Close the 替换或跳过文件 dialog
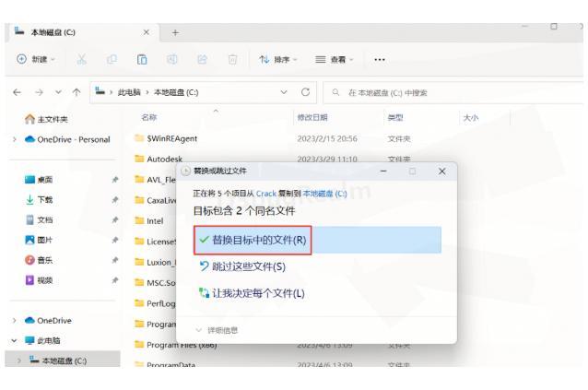This screenshot has width=588, height=390. (442, 171)
